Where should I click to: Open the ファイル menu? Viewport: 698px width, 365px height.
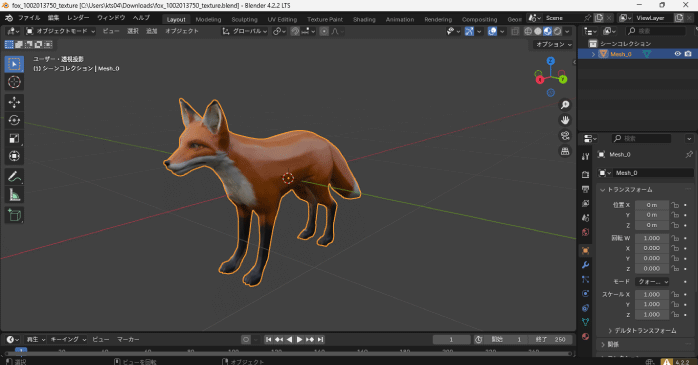29,18
